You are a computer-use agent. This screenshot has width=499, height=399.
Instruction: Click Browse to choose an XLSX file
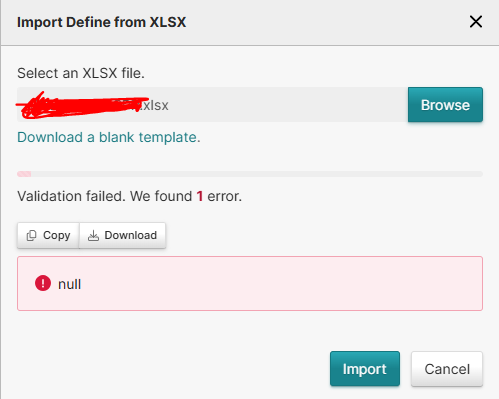pyautogui.click(x=445, y=105)
